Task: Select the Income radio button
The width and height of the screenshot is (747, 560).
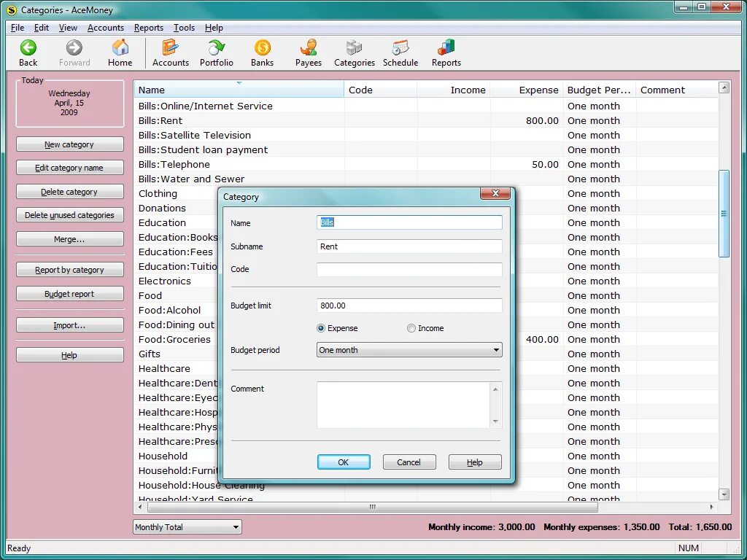Action: 411,328
